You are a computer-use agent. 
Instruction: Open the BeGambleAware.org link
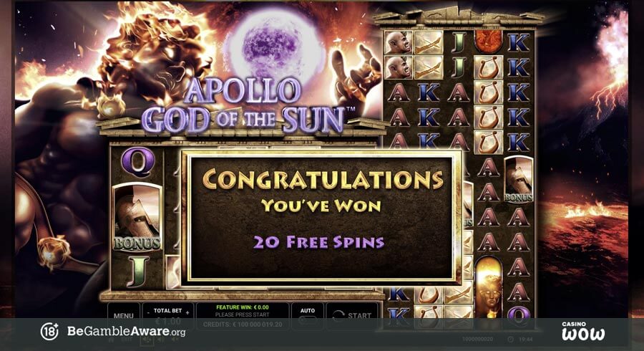click(x=126, y=331)
